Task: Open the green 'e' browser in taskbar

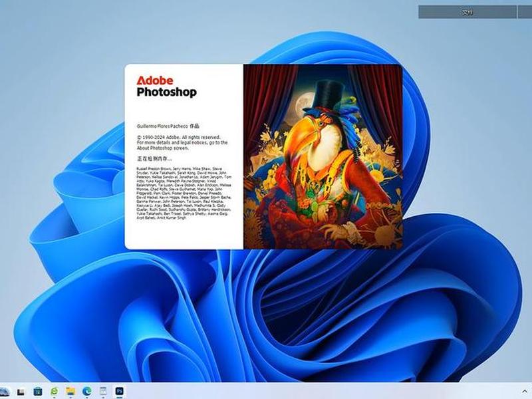Action: 55,391
